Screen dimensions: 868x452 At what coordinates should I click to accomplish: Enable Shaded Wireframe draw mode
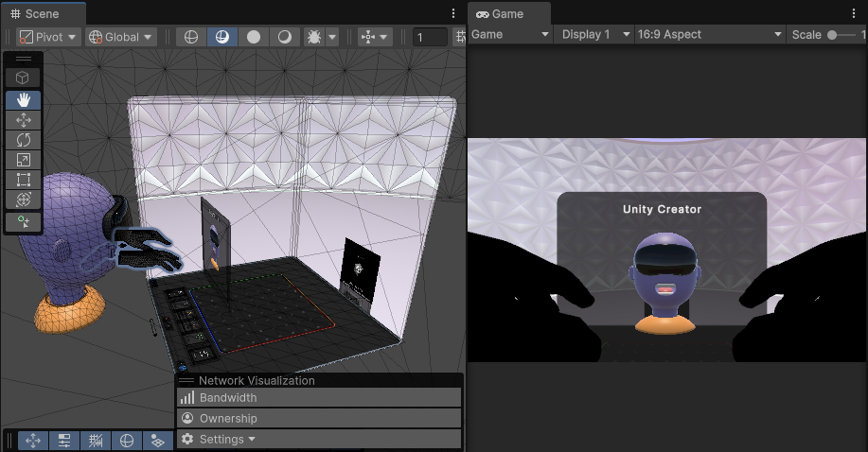(222, 37)
